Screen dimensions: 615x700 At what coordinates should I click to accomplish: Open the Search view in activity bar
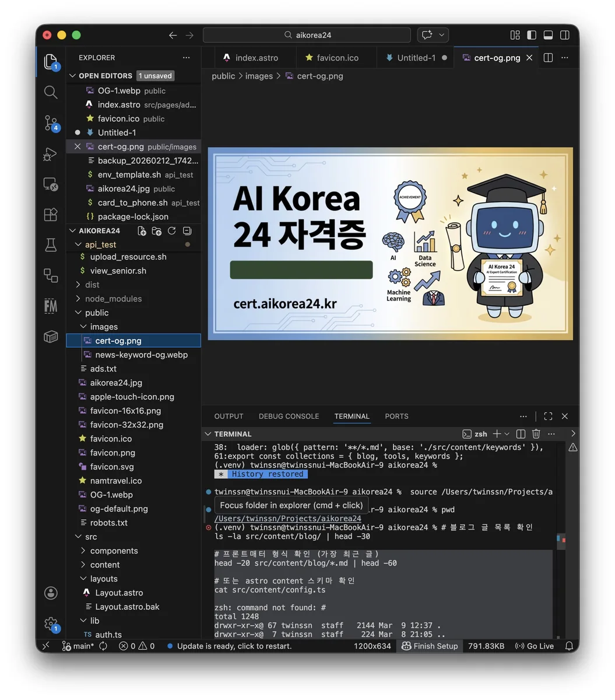(51, 92)
